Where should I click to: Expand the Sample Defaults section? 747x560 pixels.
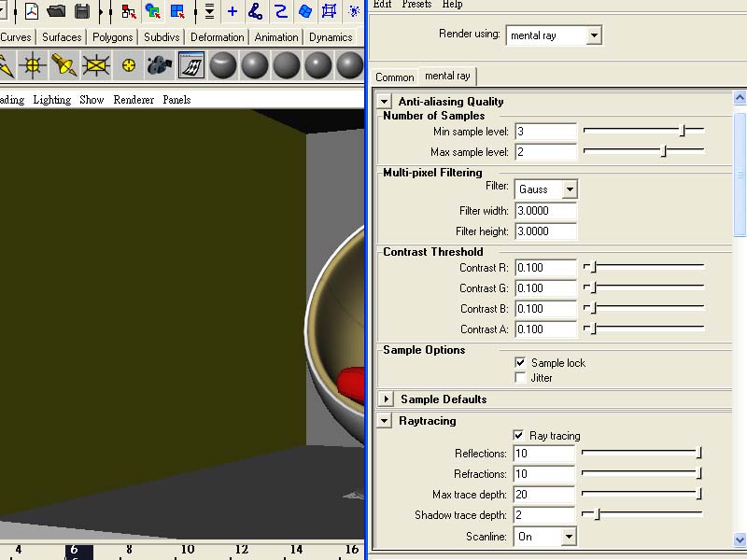386,399
